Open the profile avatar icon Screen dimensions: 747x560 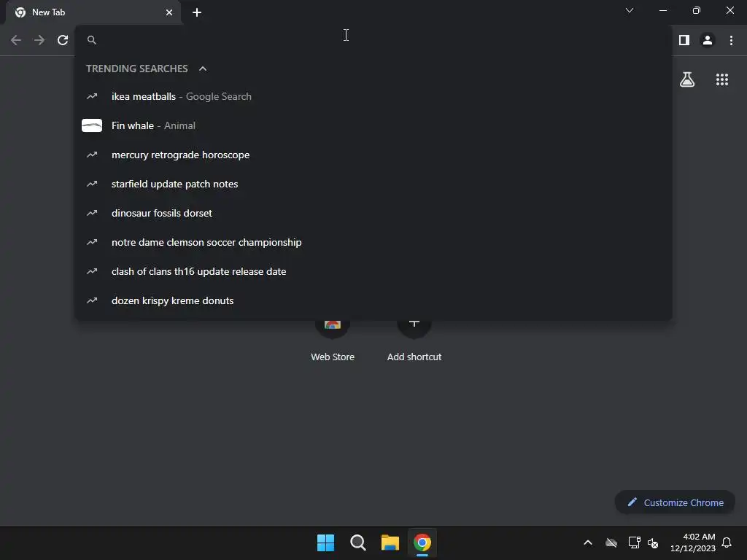click(x=708, y=41)
